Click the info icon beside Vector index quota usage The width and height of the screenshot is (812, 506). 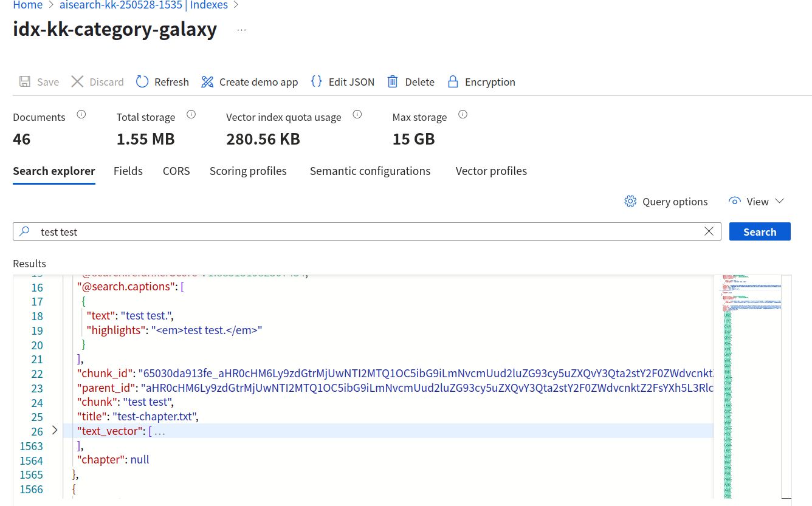point(357,114)
